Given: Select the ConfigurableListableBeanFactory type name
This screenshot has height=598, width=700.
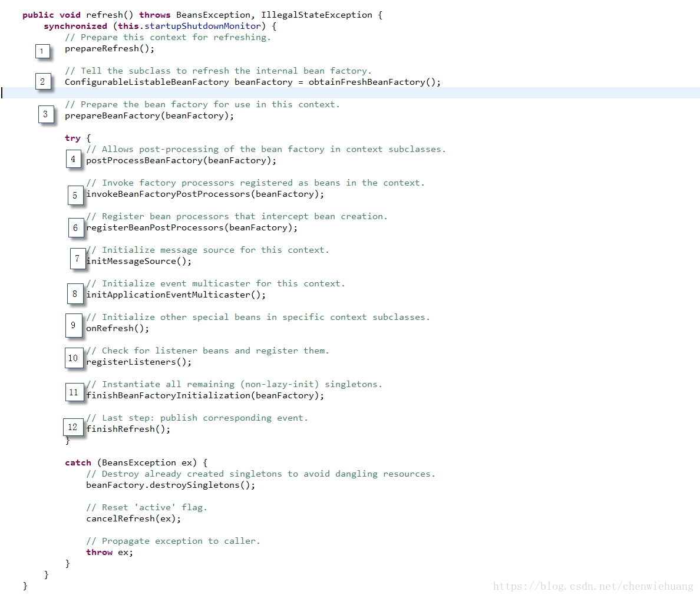Looking at the screenshot, I should (x=147, y=82).
